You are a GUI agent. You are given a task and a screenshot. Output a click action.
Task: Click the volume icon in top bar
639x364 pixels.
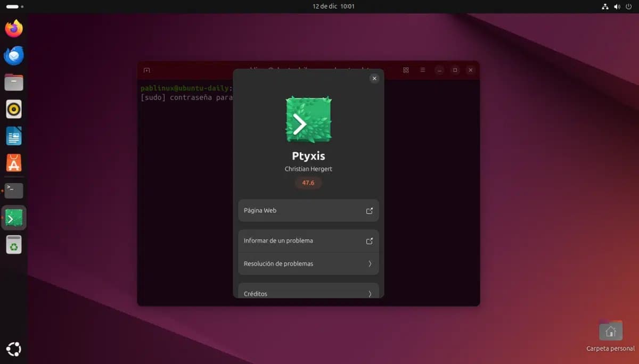click(x=617, y=6)
